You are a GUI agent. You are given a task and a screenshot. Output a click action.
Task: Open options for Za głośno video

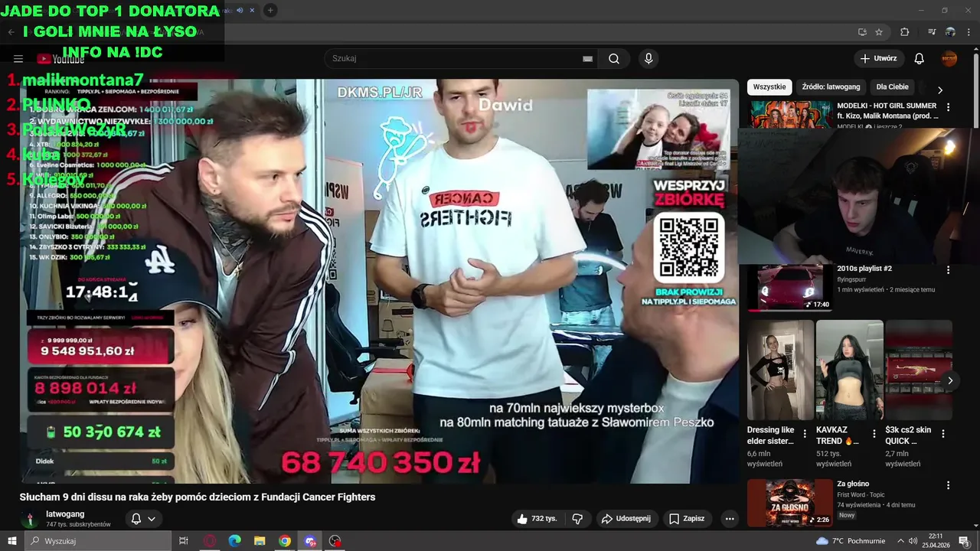(948, 485)
